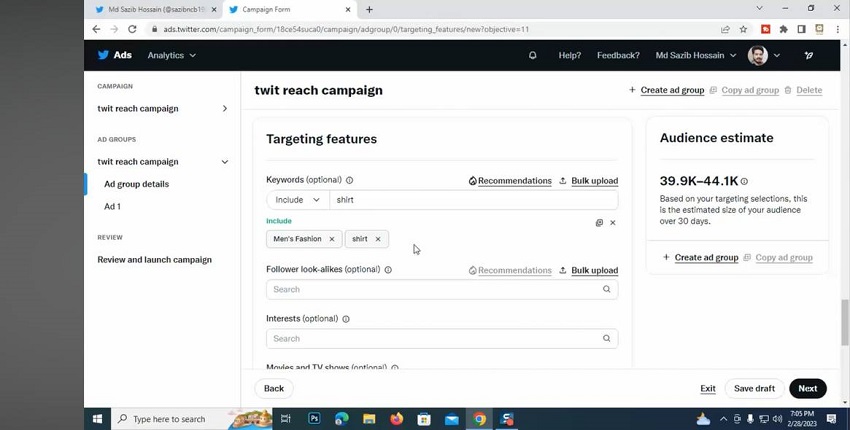The width and height of the screenshot is (850, 430).
Task: Open the Include keyword mode dropdown
Action: (298, 200)
